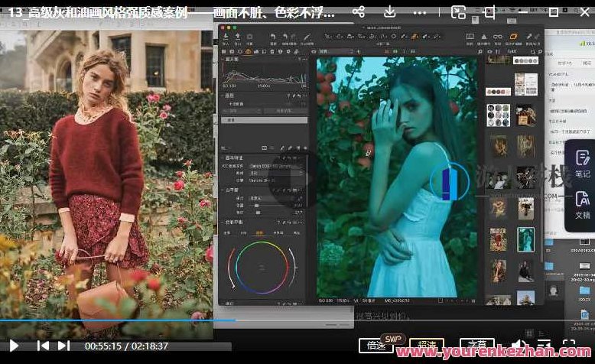This screenshot has width=595, height=364.
Task: Collapse the 白平衡 white balance panel
Action: [223, 189]
